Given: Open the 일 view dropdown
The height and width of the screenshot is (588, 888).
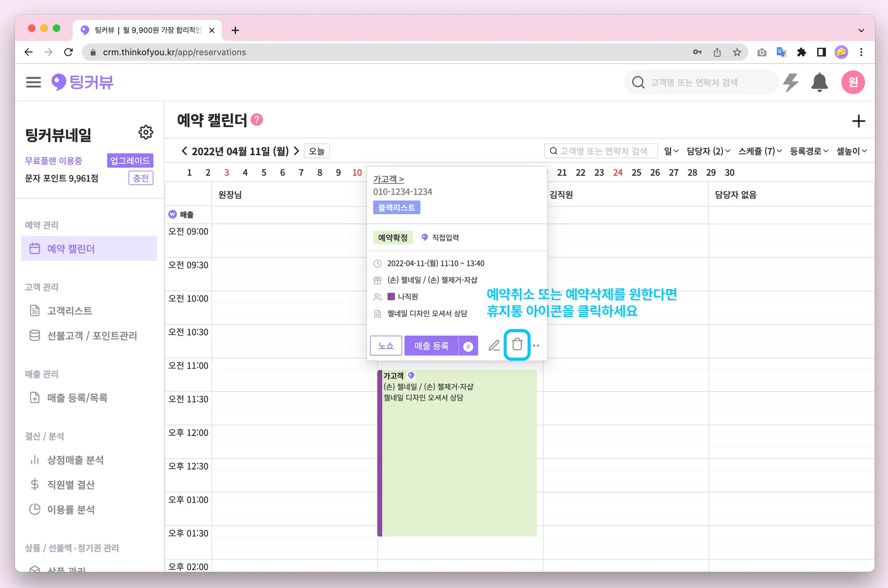Looking at the screenshot, I should 671,151.
